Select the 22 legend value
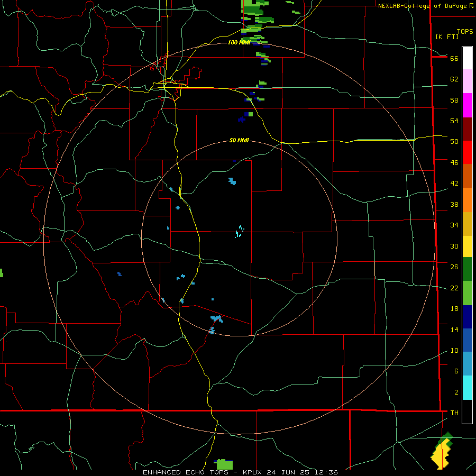Screen dimensions: 476x476 click(454, 288)
